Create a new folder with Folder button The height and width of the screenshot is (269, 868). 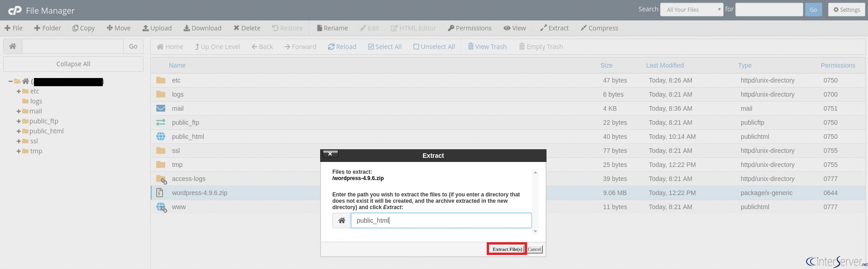click(x=48, y=28)
